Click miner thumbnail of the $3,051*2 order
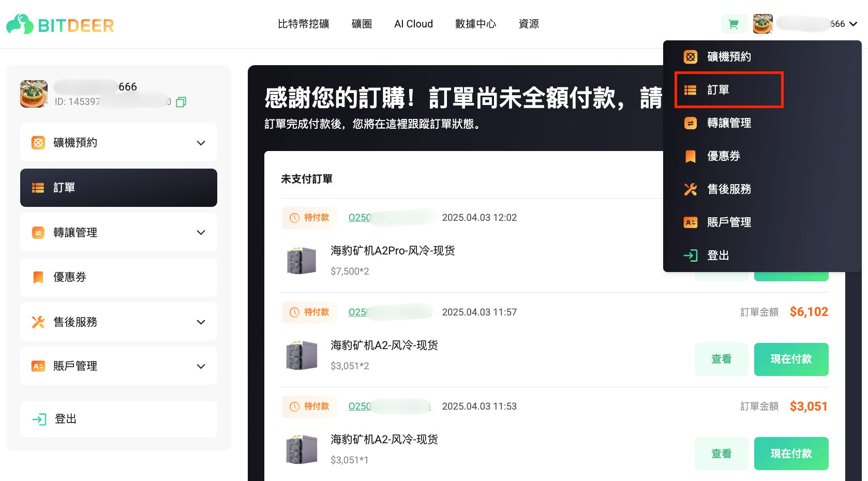 tap(302, 355)
